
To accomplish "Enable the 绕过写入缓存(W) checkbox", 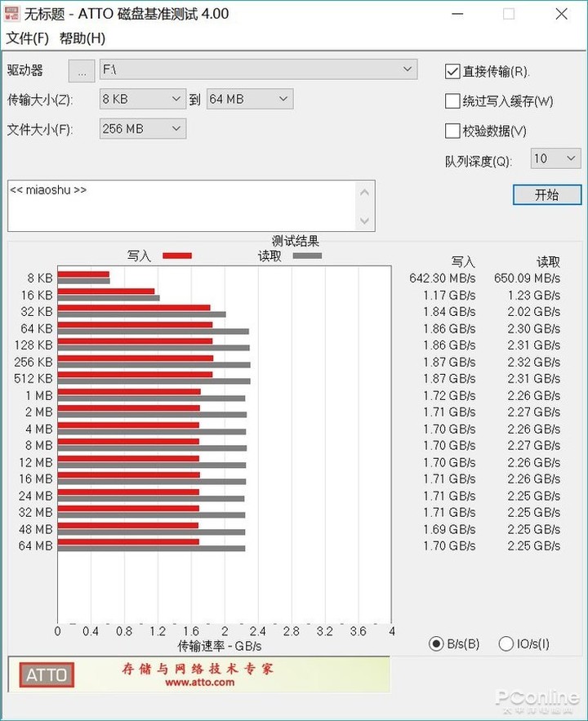I will coord(452,101).
